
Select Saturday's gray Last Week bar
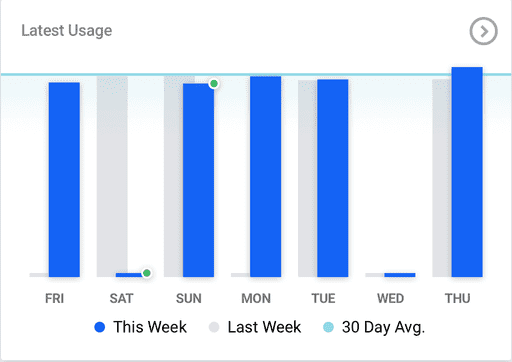(112, 176)
